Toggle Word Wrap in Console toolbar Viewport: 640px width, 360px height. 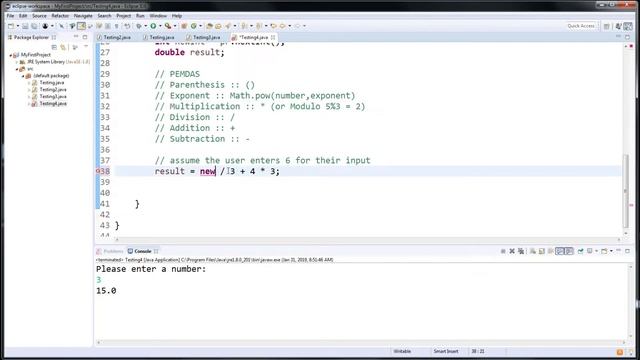[x=551, y=251]
